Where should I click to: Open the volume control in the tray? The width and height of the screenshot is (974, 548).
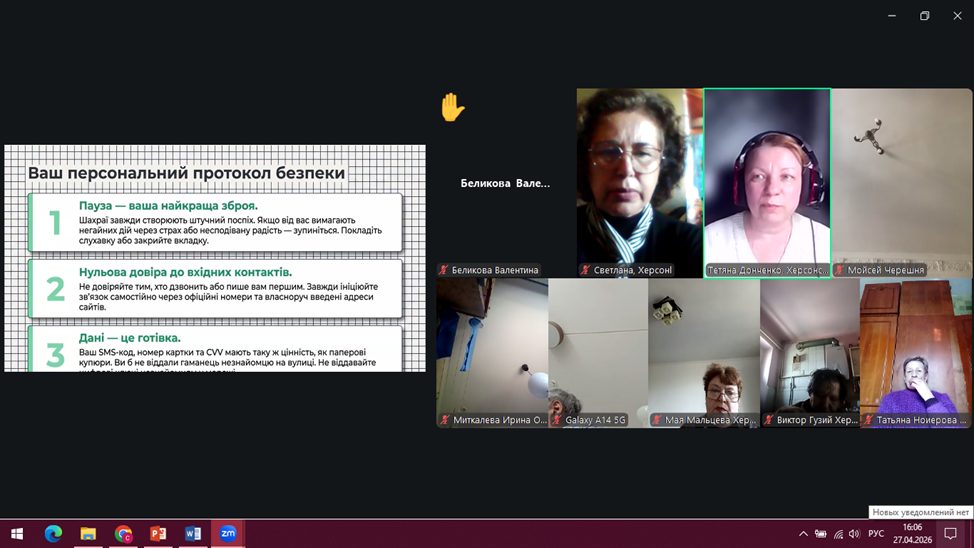(x=854, y=534)
